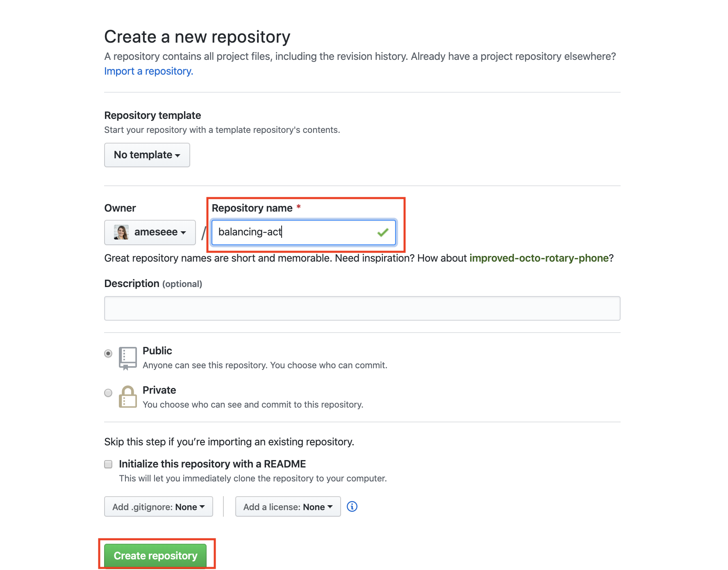Enable Initialize this repository with a README
Viewport: 728px width, 570px height.
108,464
